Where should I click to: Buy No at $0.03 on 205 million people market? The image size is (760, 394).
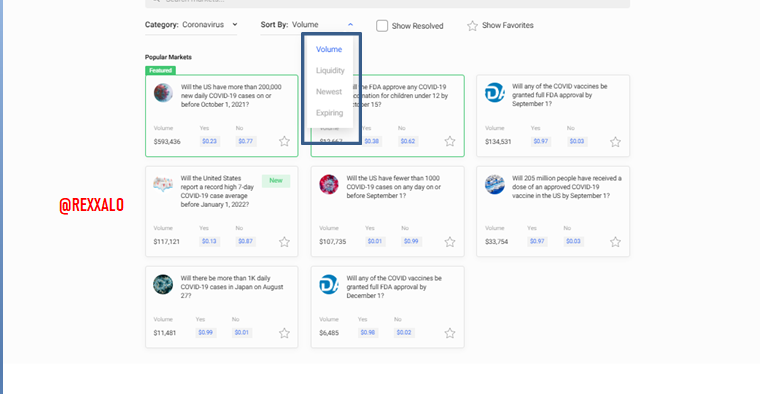point(573,241)
